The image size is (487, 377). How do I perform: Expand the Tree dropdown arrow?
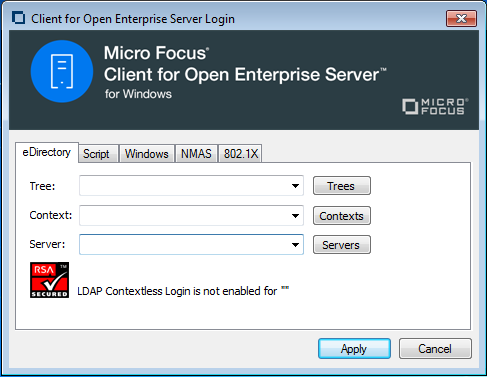click(295, 186)
